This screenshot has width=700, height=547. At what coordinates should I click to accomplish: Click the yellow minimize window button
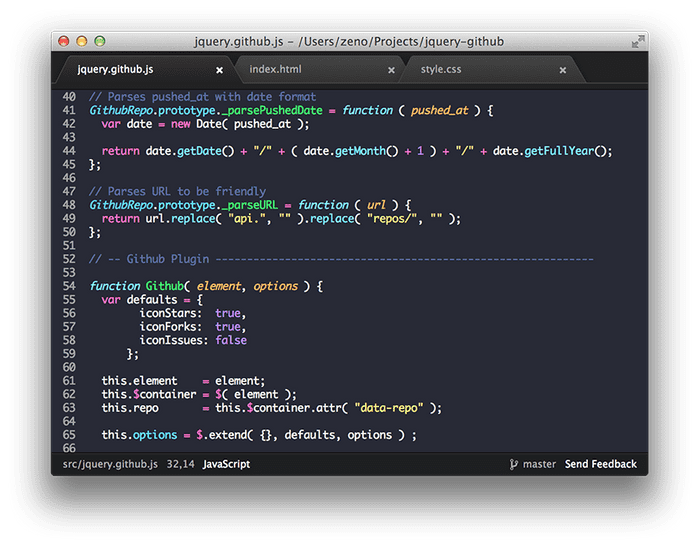pyautogui.click(x=82, y=42)
